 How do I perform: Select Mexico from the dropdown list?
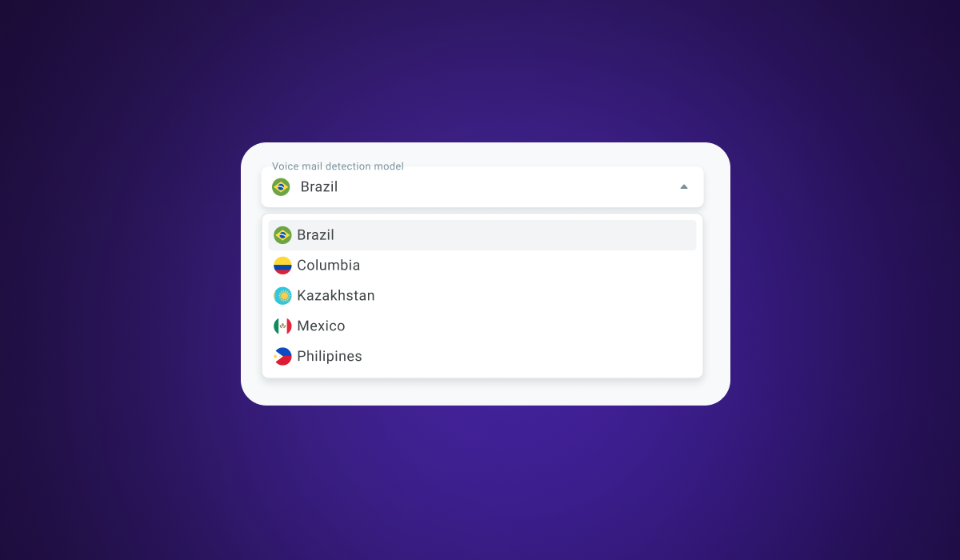(x=482, y=326)
